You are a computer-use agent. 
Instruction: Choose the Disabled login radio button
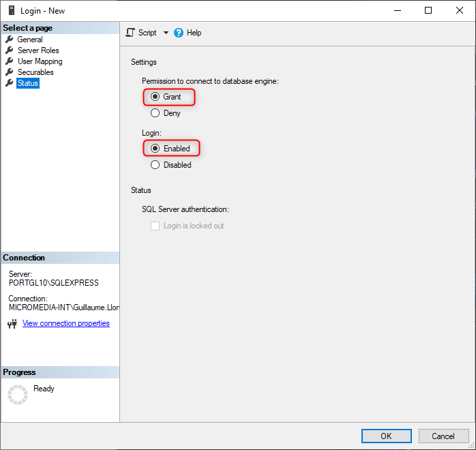pos(155,165)
